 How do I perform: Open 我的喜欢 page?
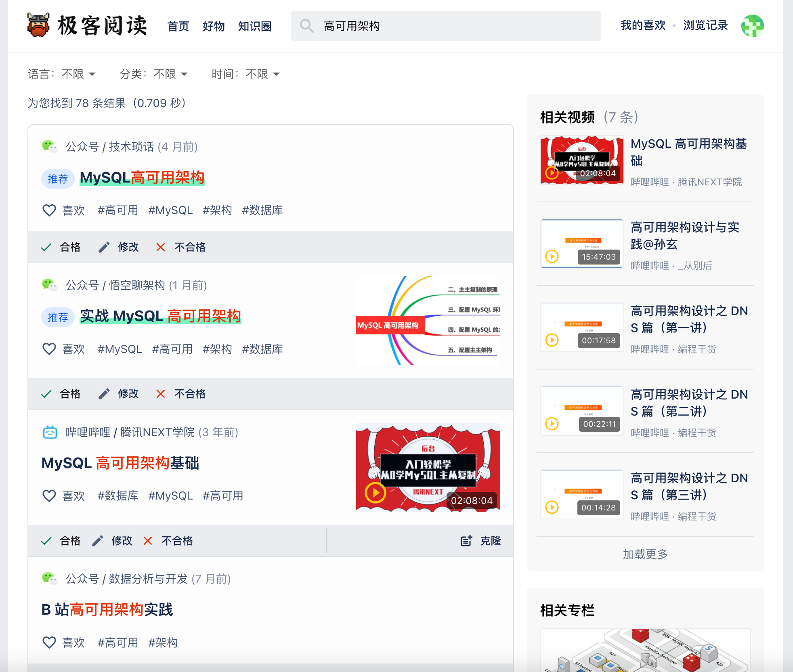tap(643, 25)
